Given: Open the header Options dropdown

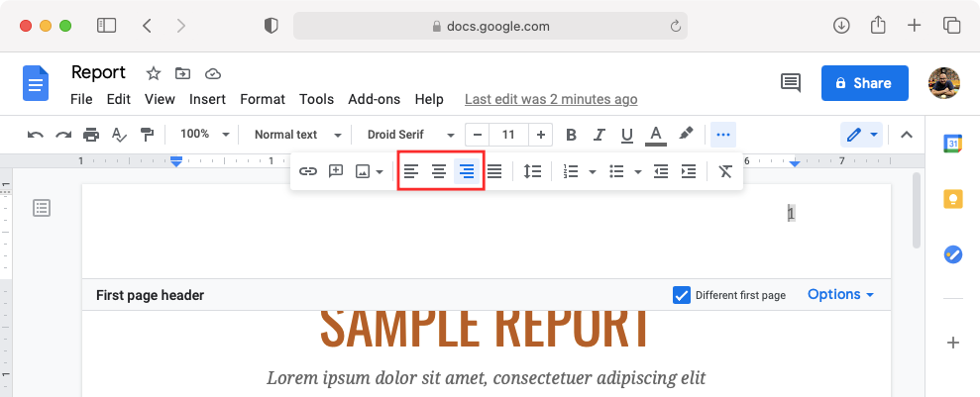Looking at the screenshot, I should pos(840,295).
